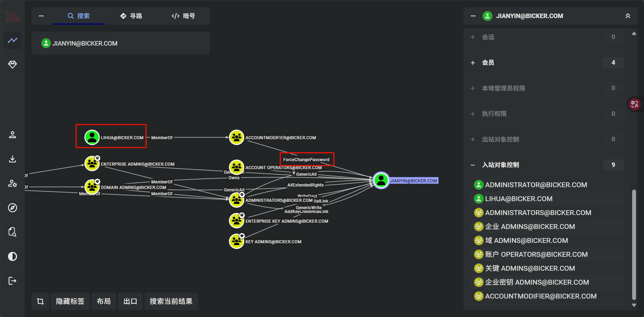This screenshot has width=644, height=317.
Task: Open Group Management diamond icon
Action: click(13, 64)
